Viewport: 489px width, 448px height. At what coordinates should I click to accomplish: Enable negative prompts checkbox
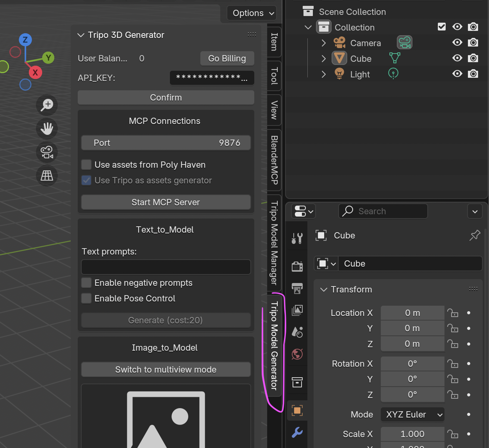point(86,283)
